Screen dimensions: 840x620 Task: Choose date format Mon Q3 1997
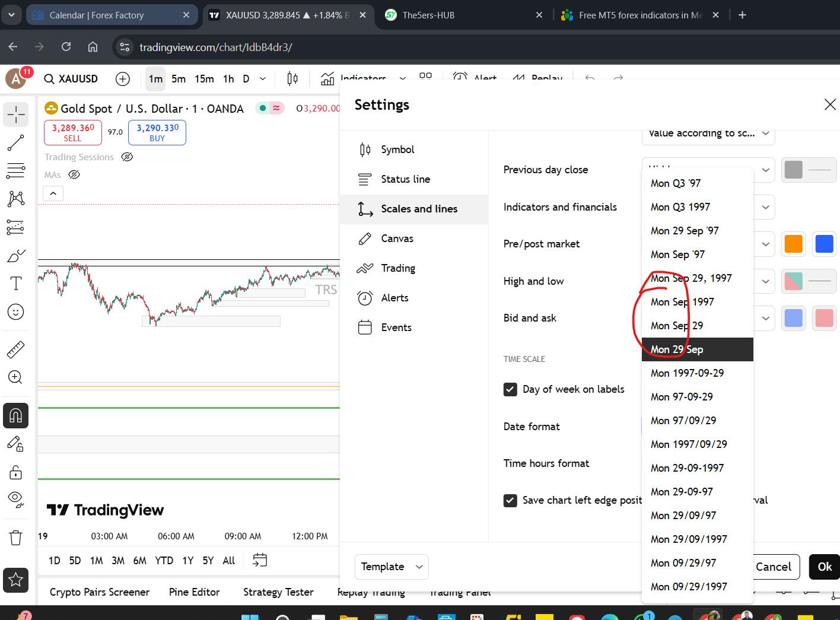point(698,207)
